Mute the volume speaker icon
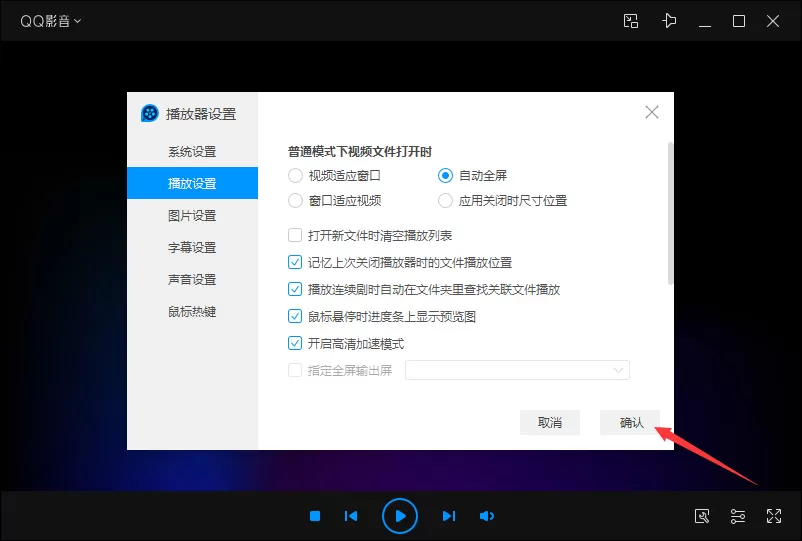 [x=486, y=516]
